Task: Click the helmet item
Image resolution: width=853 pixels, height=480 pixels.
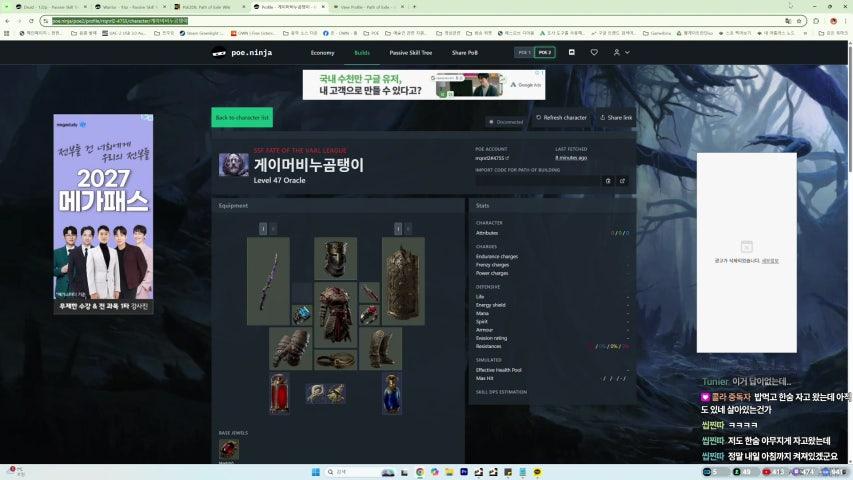Action: click(336, 259)
